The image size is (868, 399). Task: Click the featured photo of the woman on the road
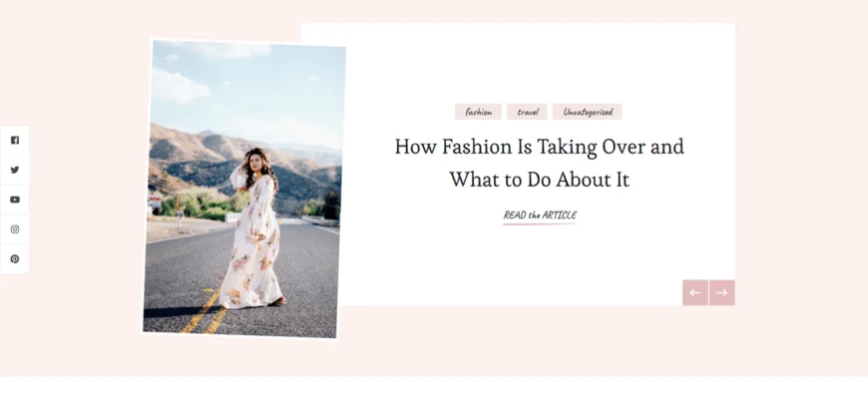click(244, 190)
